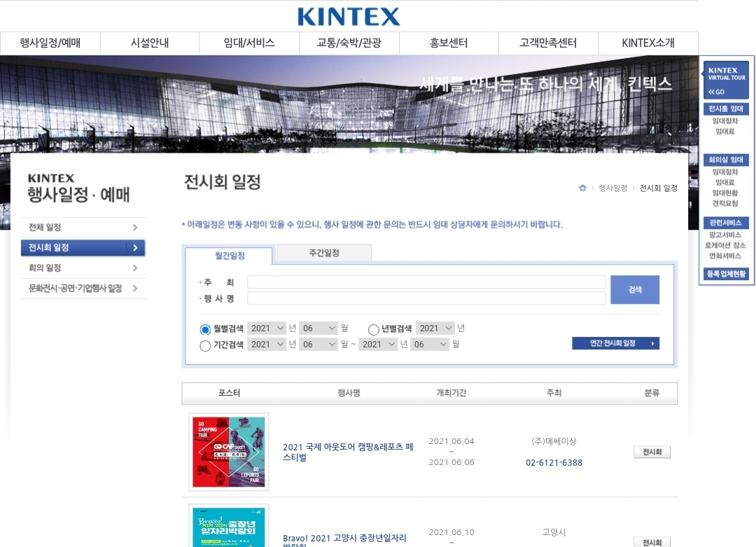
Task: Open the 기간검색 start year dropdown
Action: 267,345
